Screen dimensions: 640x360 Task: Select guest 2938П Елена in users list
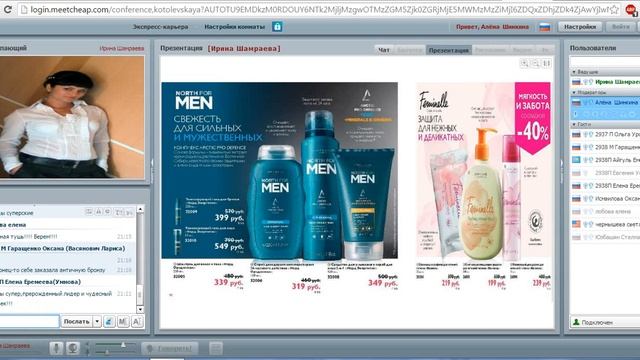[605, 186]
